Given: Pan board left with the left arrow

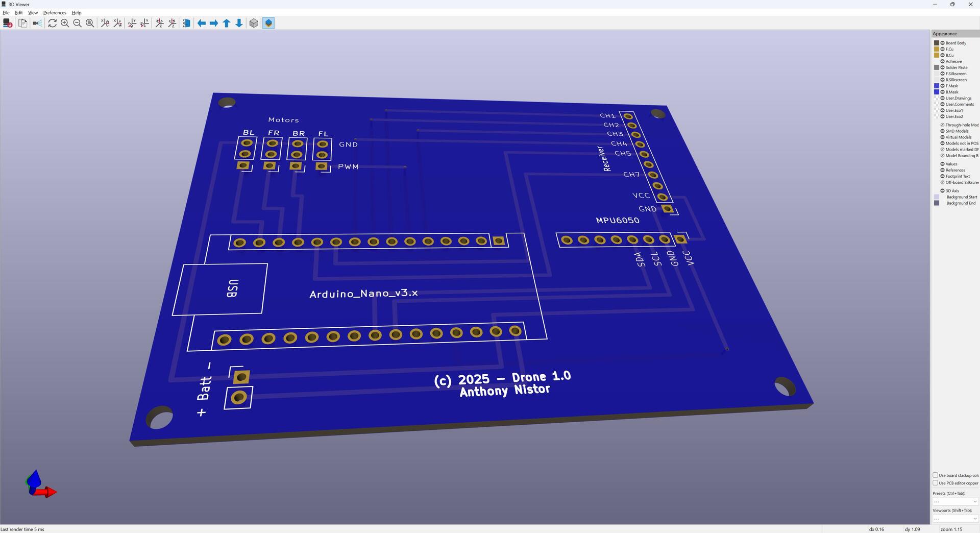Looking at the screenshot, I should [x=202, y=23].
